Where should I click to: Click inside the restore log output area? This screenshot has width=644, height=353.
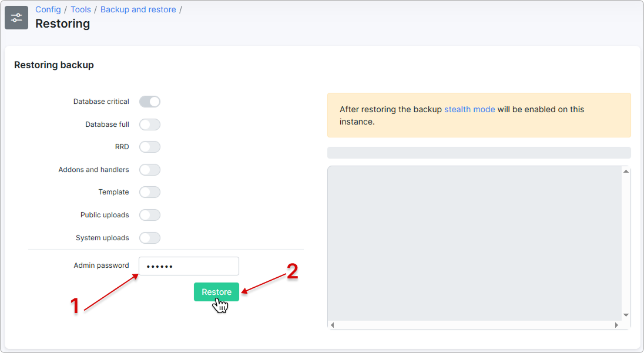pyautogui.click(x=474, y=243)
